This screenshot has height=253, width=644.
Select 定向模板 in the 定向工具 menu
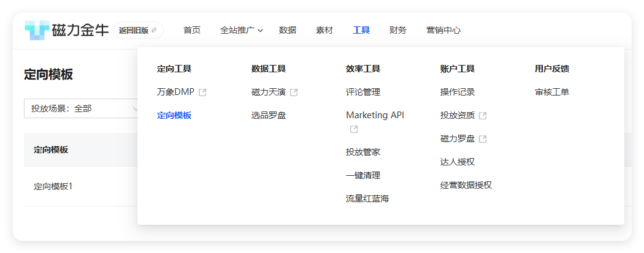[174, 116]
